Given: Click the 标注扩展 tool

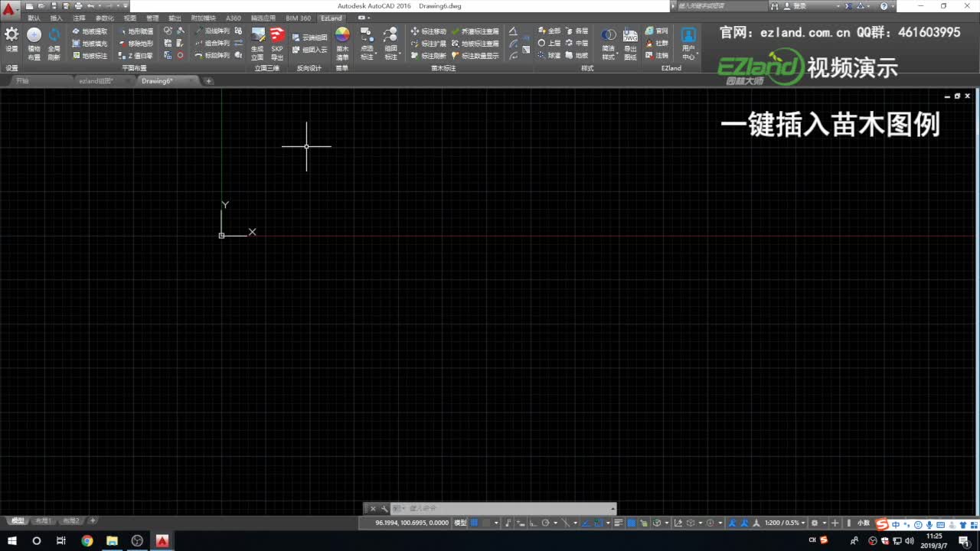Looking at the screenshot, I should tap(429, 44).
